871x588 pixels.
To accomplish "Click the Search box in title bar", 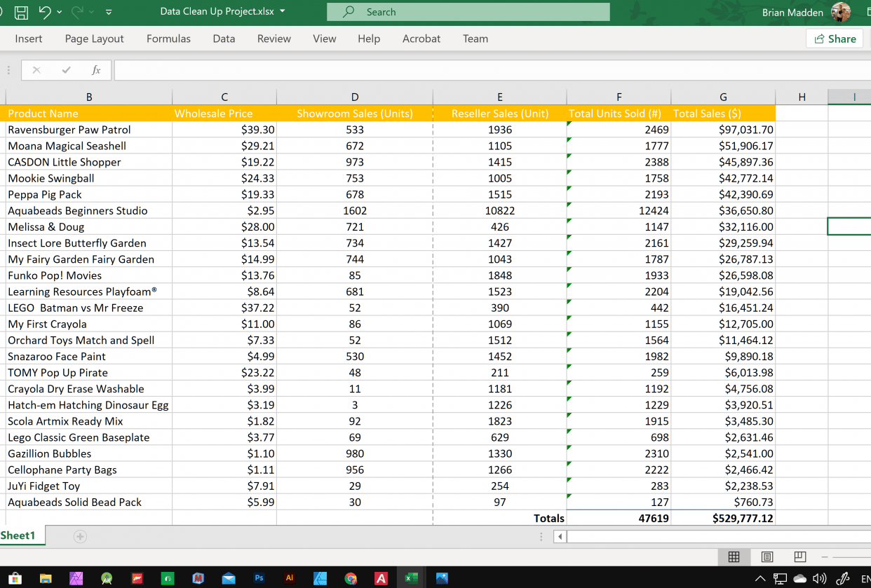I will (x=468, y=12).
